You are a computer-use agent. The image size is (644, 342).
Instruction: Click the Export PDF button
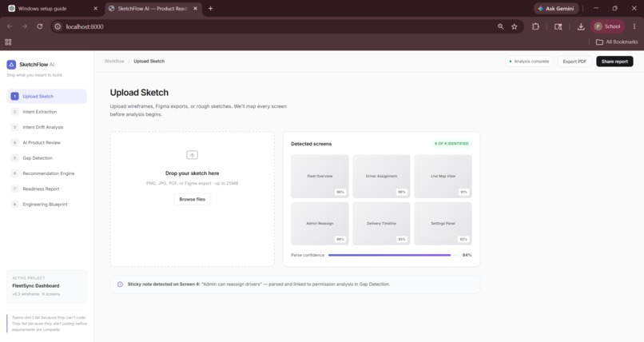[x=574, y=62]
